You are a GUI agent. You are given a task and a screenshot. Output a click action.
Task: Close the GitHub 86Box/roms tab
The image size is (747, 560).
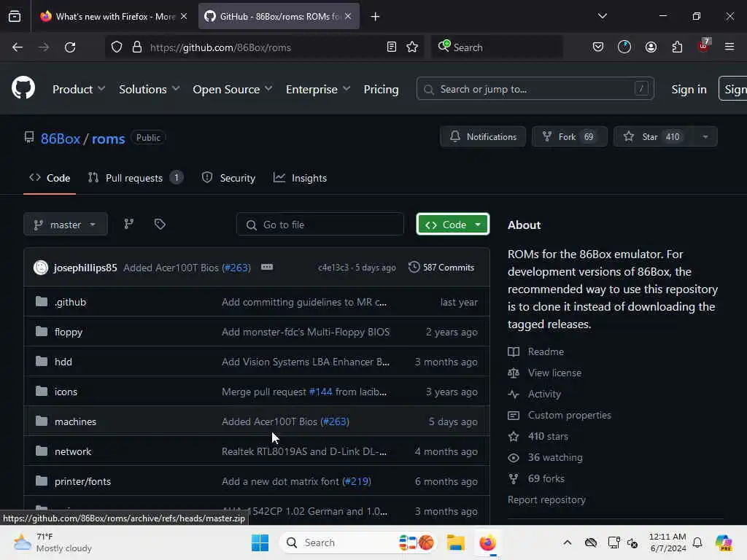348,16
